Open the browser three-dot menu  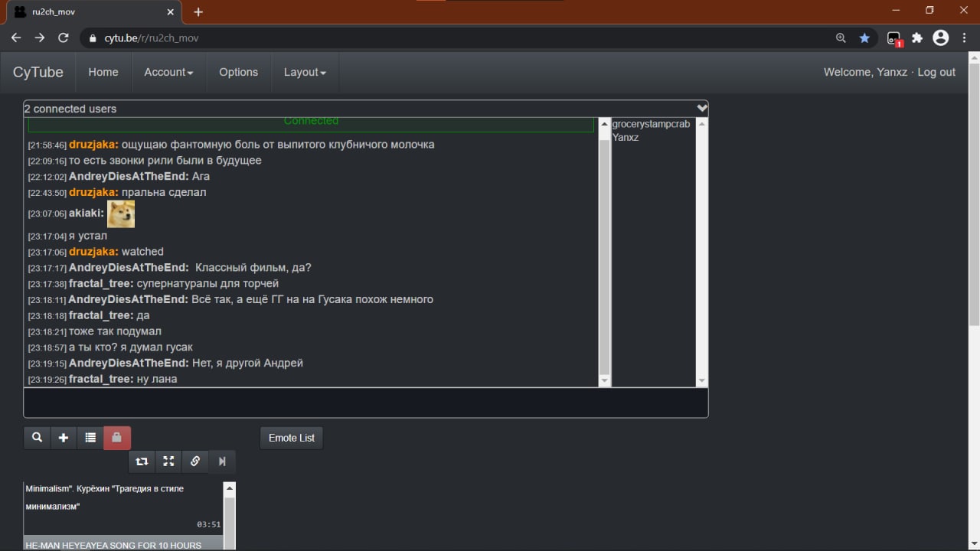[x=965, y=37]
